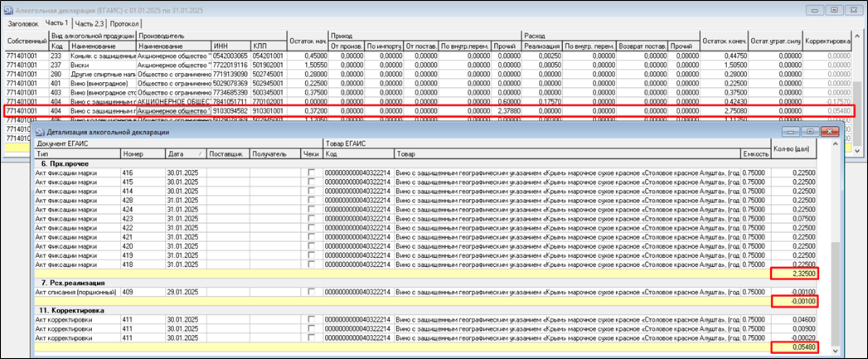Click the Алкогольная декларация window title icon

pyautogui.click(x=10, y=9)
